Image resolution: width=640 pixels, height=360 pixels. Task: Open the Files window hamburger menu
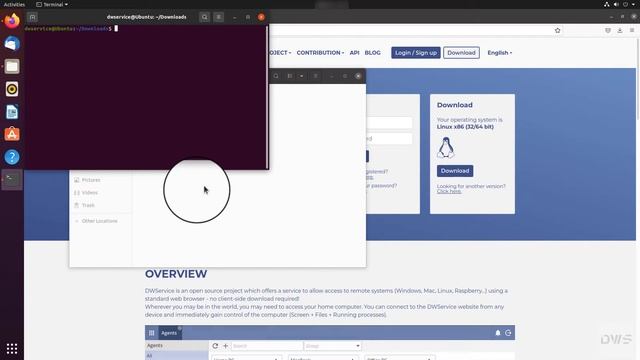316,76
